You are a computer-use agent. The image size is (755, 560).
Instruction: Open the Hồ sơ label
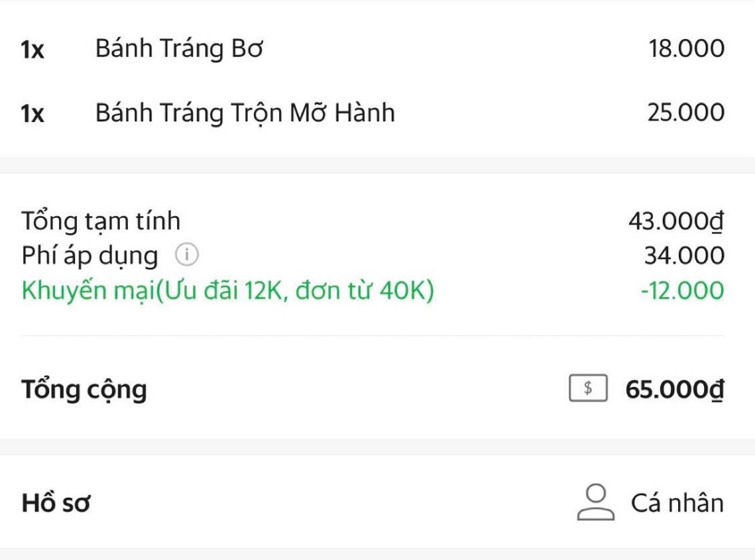56,503
